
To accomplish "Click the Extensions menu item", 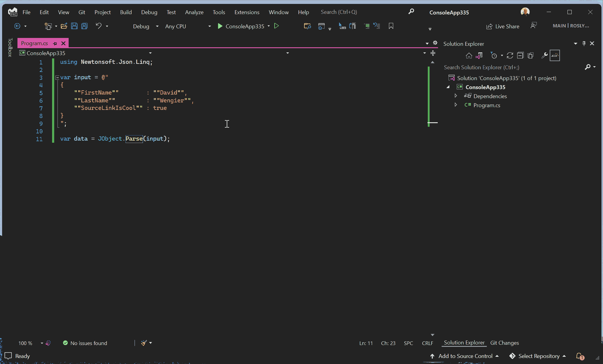I will [246, 12].
